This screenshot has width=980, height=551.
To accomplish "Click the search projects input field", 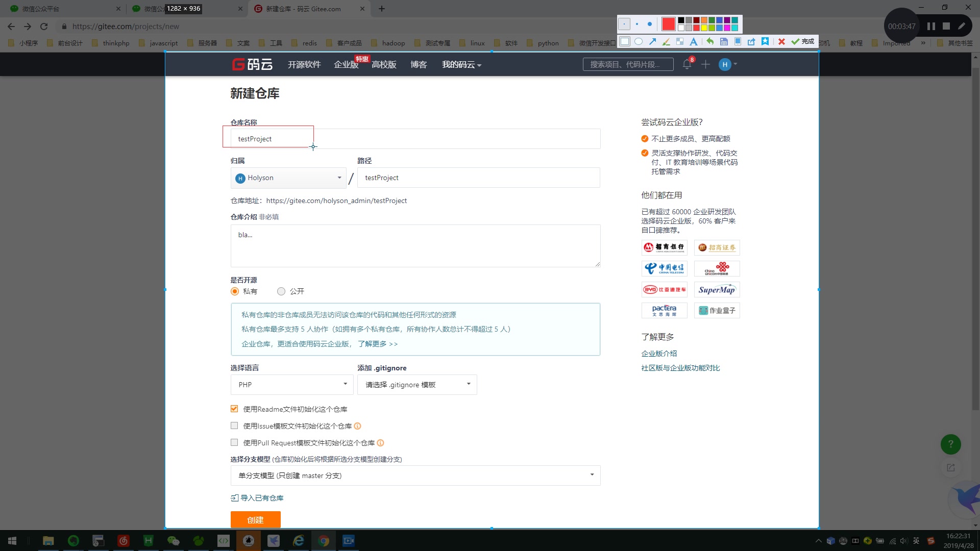I will (628, 64).
